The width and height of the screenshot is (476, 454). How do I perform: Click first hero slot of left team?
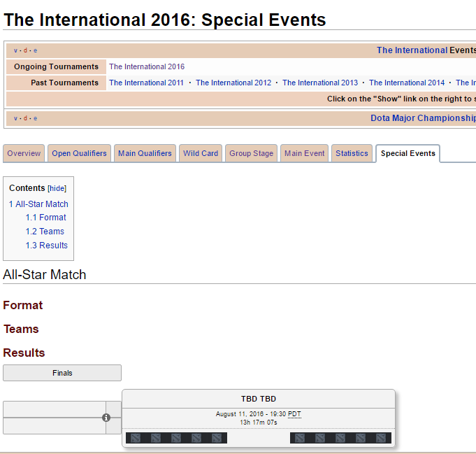click(136, 438)
